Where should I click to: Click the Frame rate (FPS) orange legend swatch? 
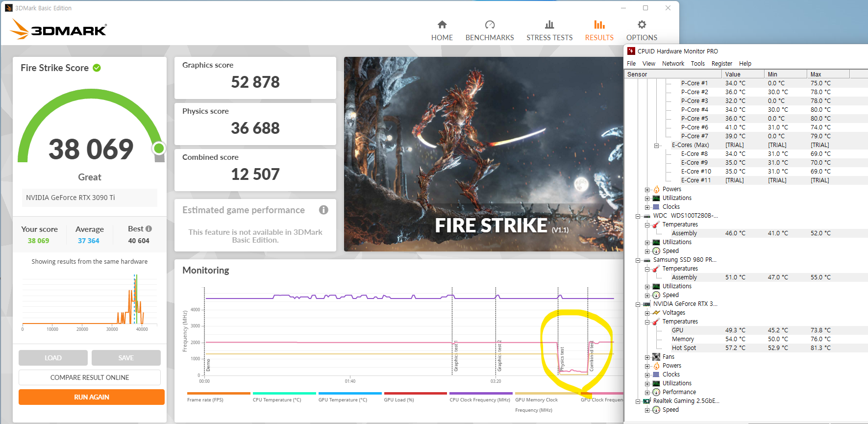pyautogui.click(x=219, y=393)
